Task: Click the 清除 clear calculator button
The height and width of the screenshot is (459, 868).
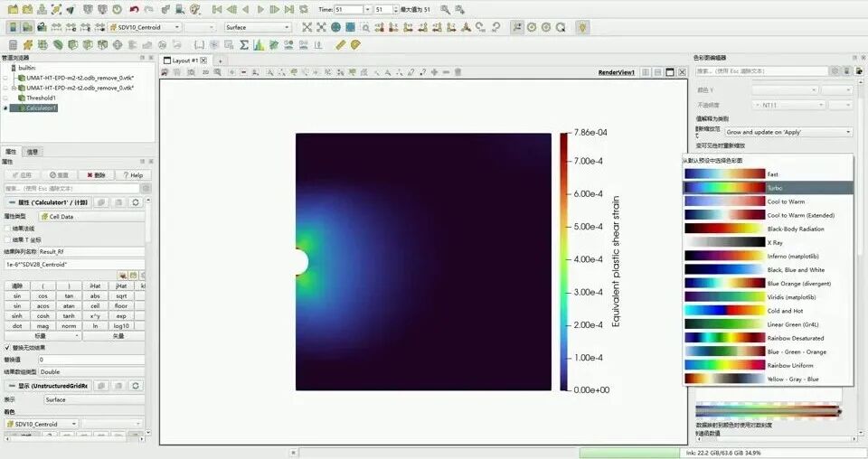Action: coord(17,286)
